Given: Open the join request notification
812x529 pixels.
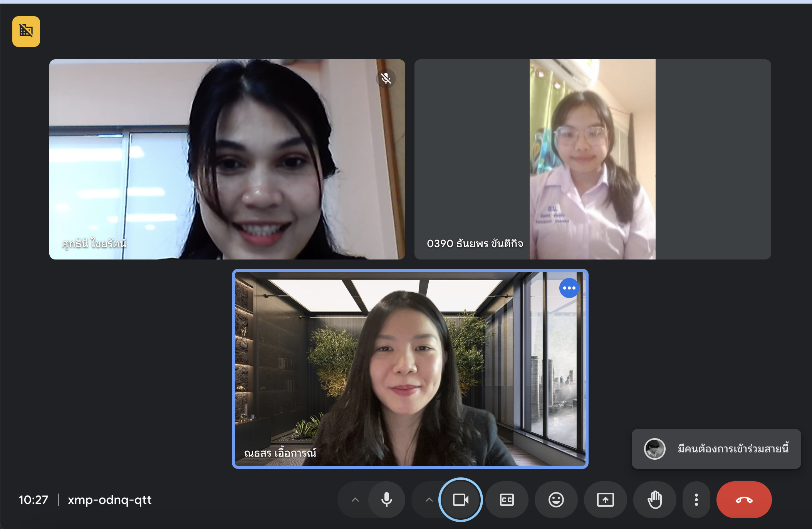Looking at the screenshot, I should (732, 449).
